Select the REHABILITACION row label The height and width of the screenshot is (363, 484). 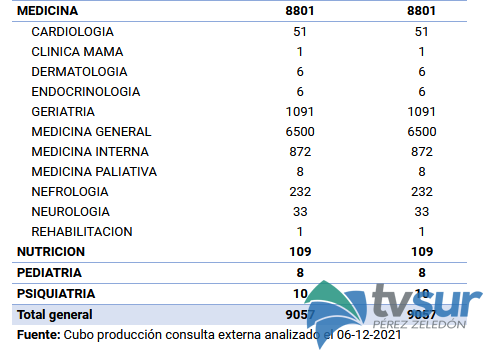82,232
